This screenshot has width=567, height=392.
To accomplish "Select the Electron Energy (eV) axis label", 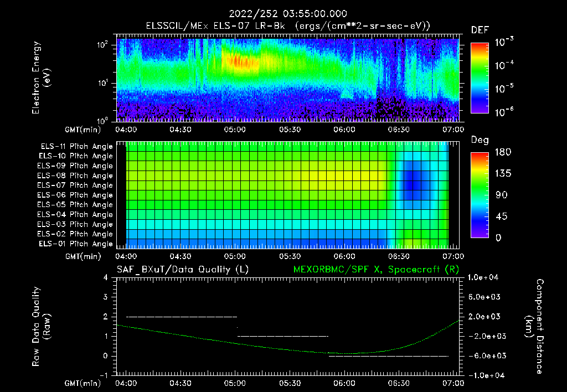I will click(x=41, y=78).
